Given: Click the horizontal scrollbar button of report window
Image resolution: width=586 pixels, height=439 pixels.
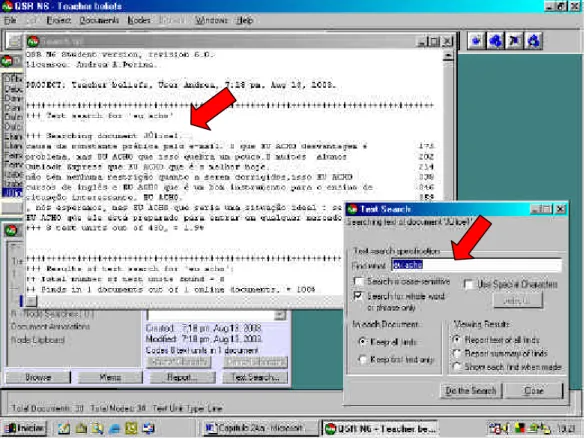Looking at the screenshot, I should [x=31, y=301].
